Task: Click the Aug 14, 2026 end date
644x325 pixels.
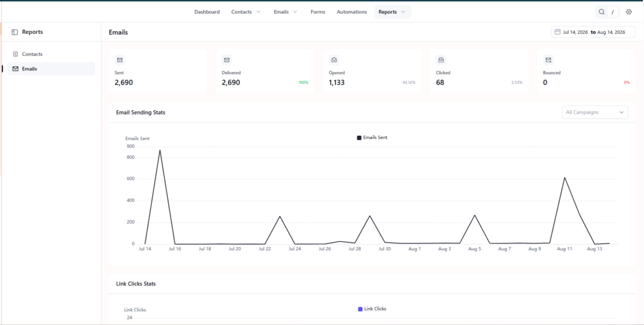Action: tap(611, 32)
